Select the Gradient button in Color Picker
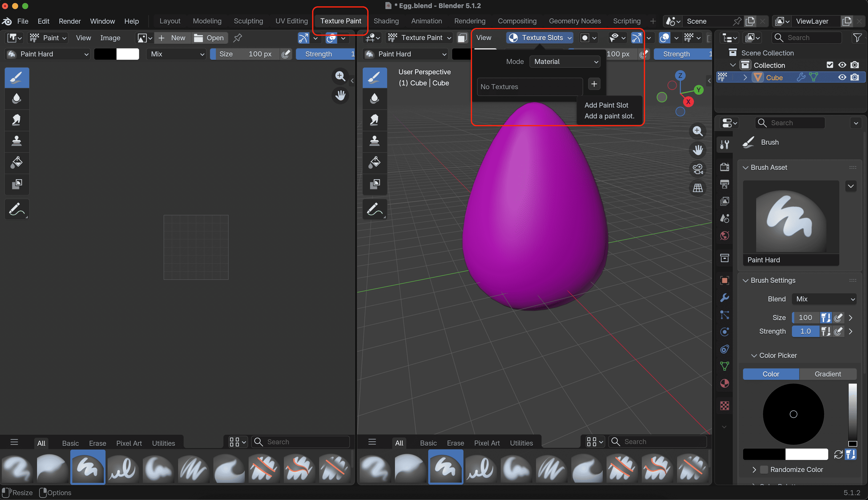 click(828, 374)
